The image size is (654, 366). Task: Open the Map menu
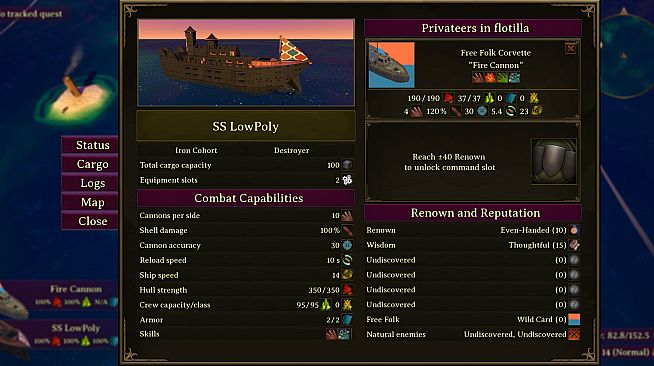tap(91, 202)
